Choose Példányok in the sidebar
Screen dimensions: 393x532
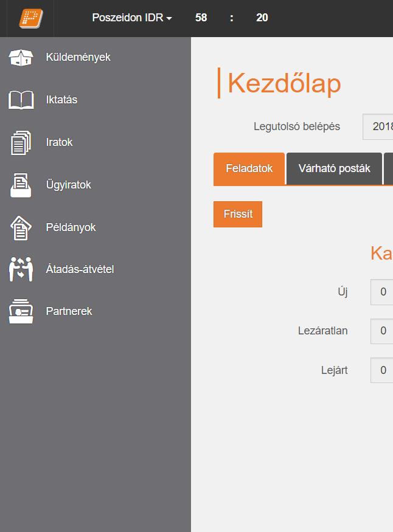point(71,227)
